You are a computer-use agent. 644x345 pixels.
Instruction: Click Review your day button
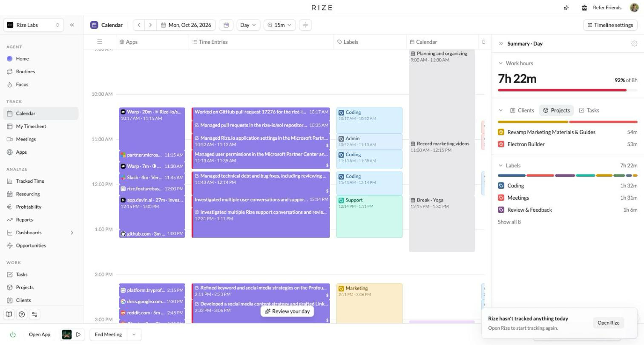(287, 311)
